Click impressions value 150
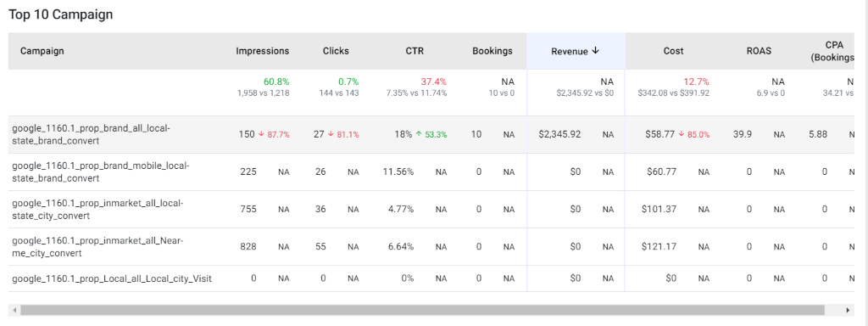The width and height of the screenshot is (868, 326). (x=247, y=134)
